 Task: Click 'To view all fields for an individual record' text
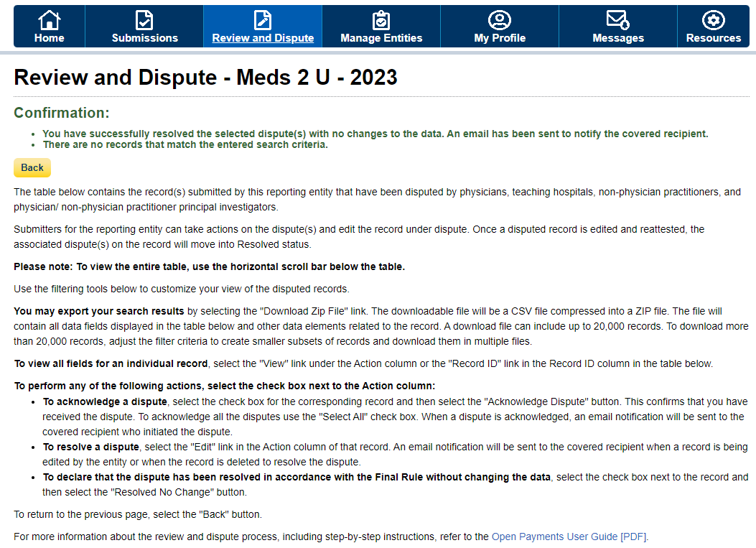[x=111, y=363]
